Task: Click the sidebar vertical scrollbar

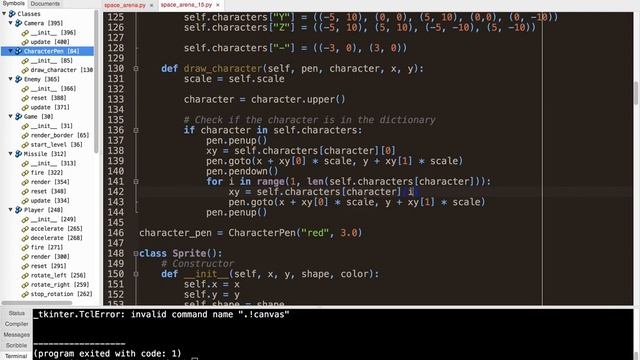Action: coord(96,82)
